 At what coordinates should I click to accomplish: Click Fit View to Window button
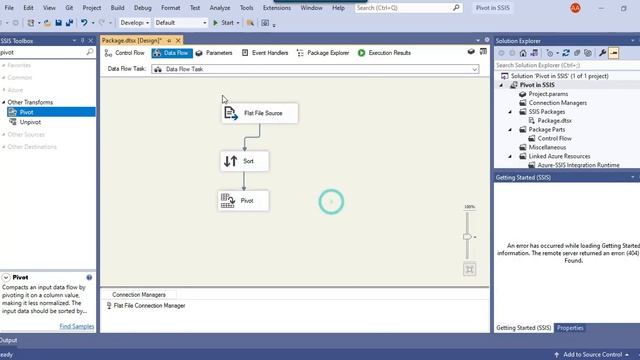pyautogui.click(x=469, y=269)
